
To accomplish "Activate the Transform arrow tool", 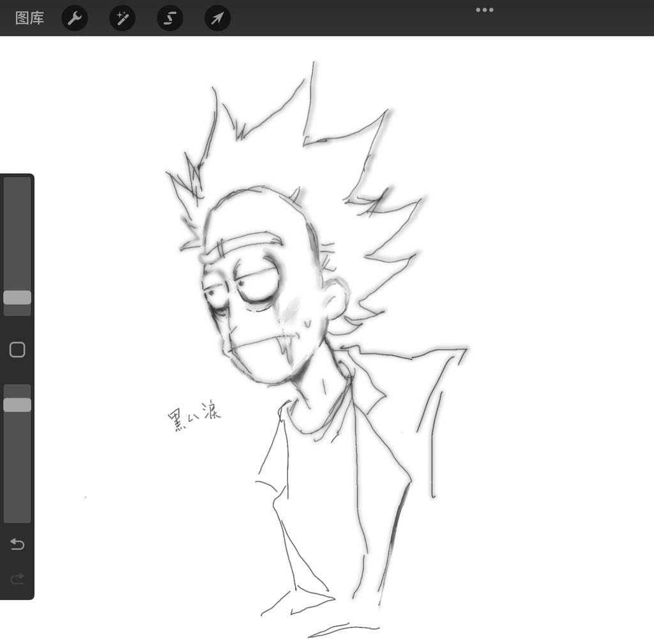I will [x=218, y=18].
